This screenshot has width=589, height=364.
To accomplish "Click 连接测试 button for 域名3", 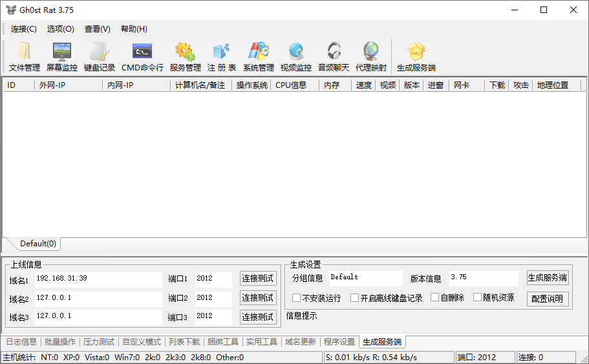I will (258, 317).
